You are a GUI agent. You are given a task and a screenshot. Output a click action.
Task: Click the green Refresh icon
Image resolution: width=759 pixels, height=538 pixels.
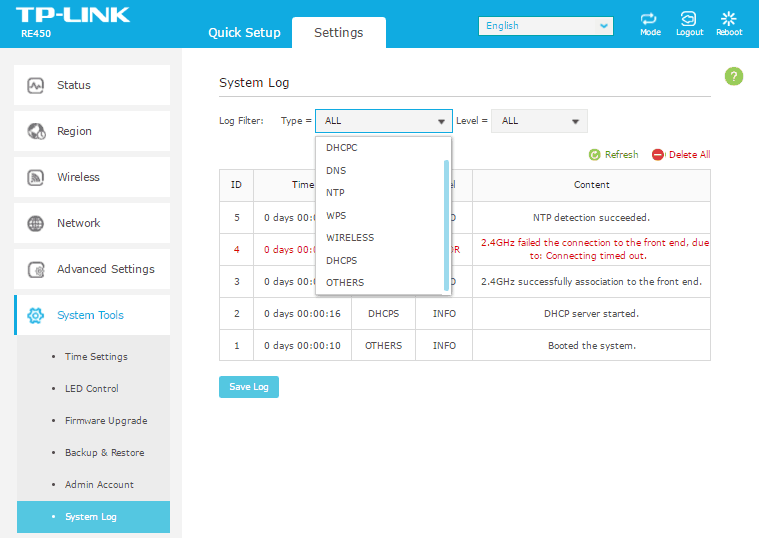point(595,155)
